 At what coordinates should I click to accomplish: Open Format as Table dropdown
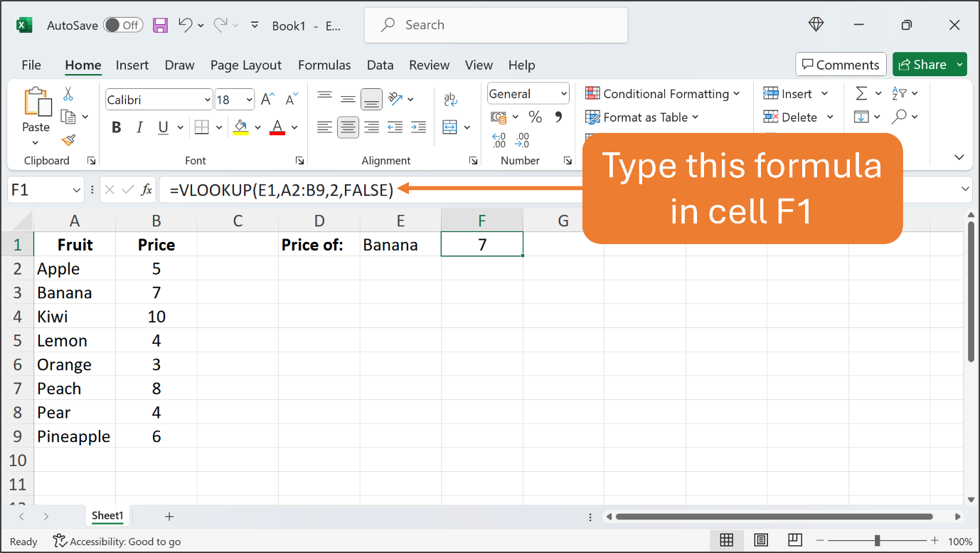[641, 117]
